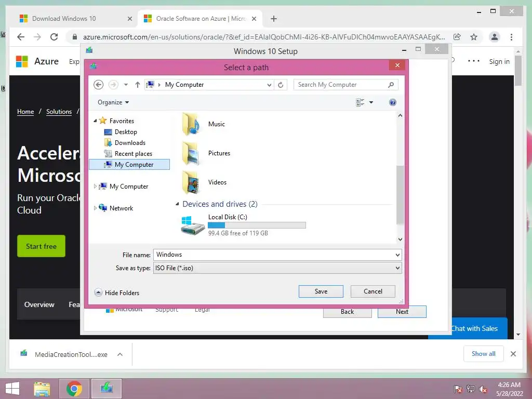Open MediaCreationTool download options chevron

click(120, 354)
